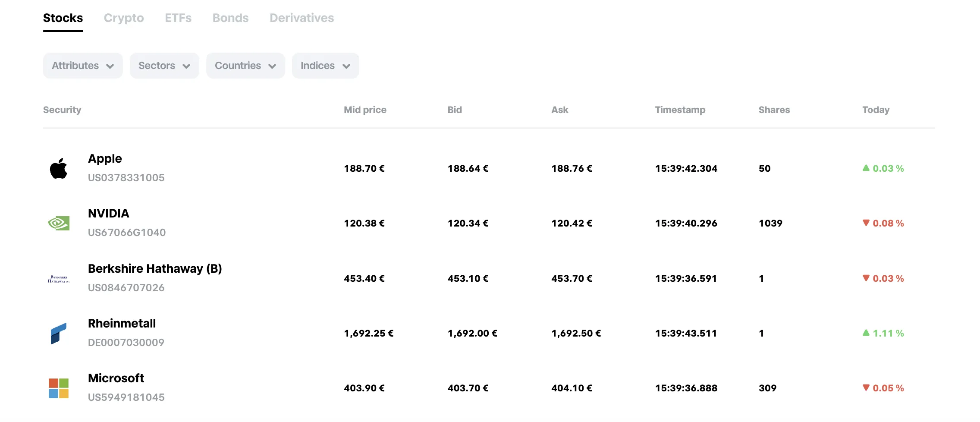This screenshot has height=422, width=980.
Task: Expand the Sectors filter dropdown
Action: pyautogui.click(x=164, y=66)
